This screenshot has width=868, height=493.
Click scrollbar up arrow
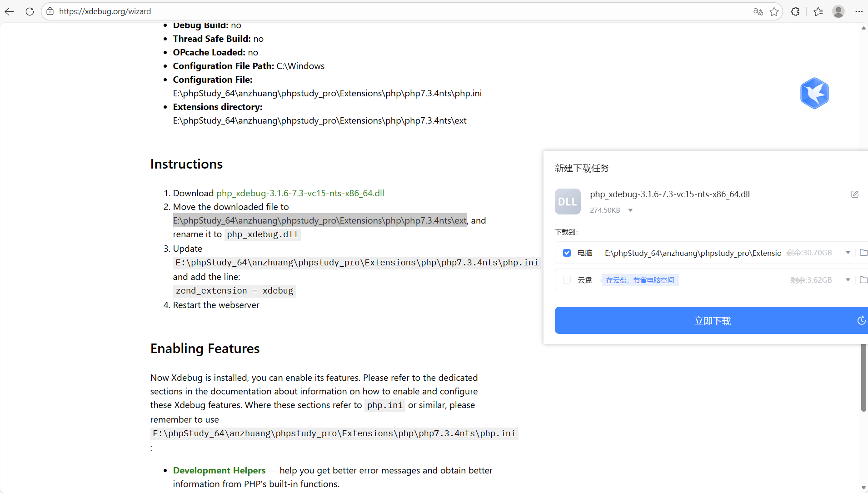tap(863, 28)
